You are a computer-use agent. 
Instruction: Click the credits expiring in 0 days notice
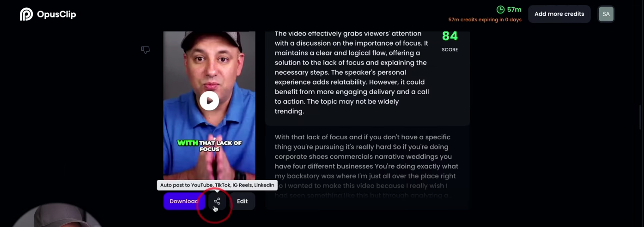pos(485,20)
